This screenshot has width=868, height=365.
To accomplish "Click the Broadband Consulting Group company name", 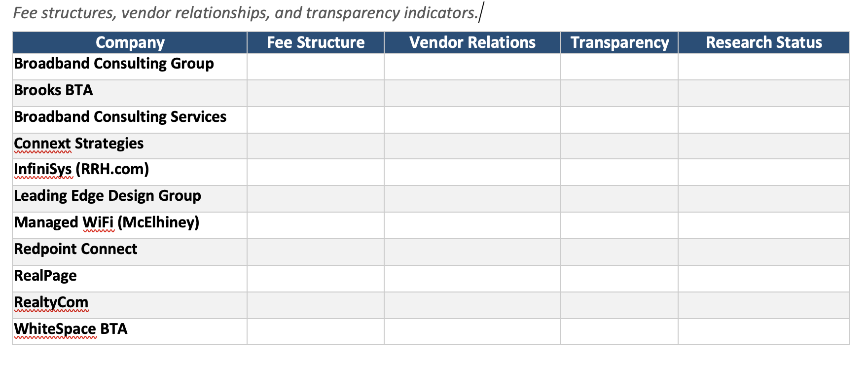I will 114,64.
